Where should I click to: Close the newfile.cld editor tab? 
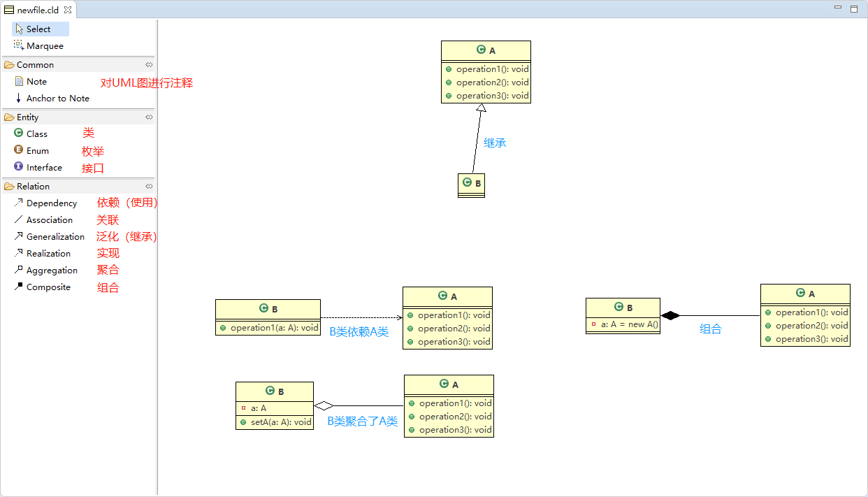tap(68, 10)
